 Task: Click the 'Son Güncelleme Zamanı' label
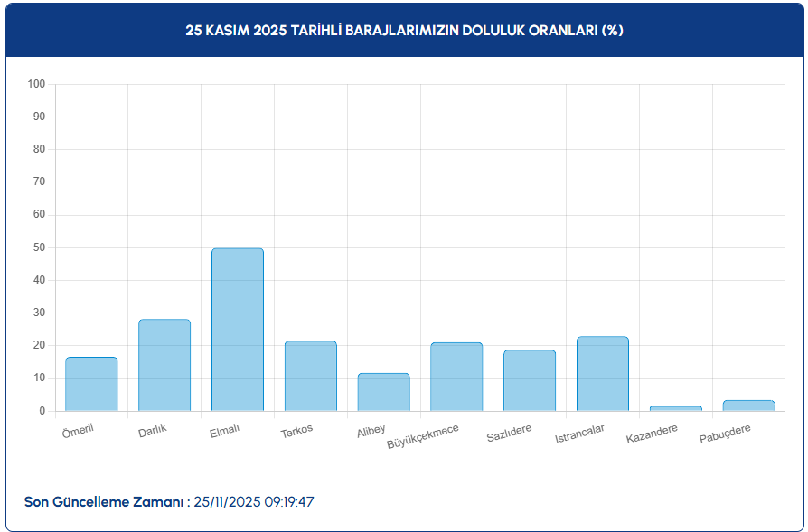pos(104,501)
